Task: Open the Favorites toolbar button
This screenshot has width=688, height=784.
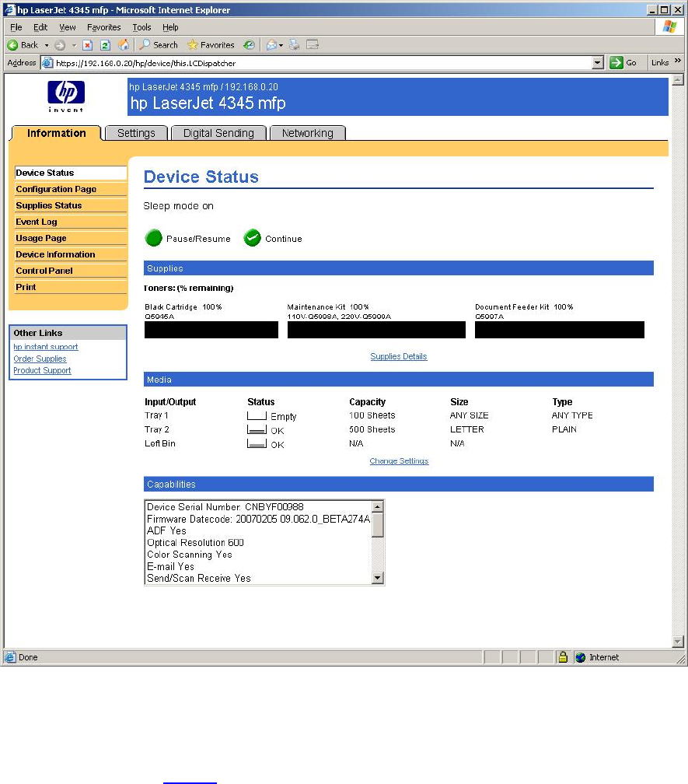Action: pos(211,45)
